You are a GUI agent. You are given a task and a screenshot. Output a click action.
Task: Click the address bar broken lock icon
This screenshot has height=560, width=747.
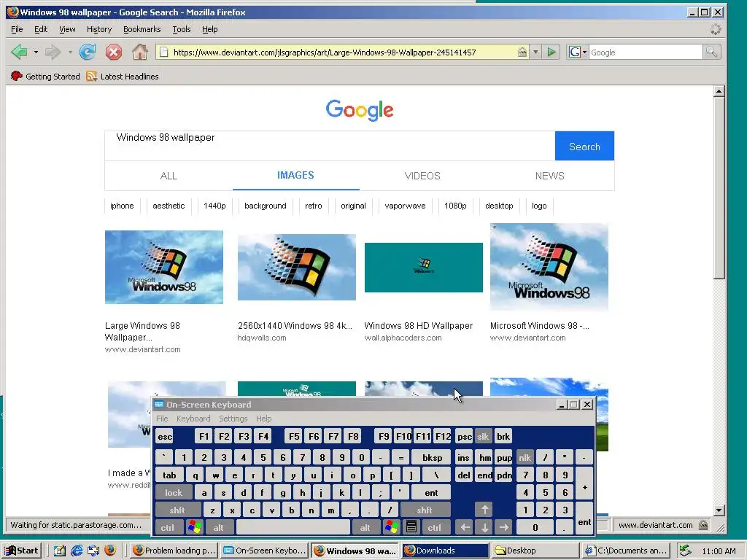click(x=522, y=52)
